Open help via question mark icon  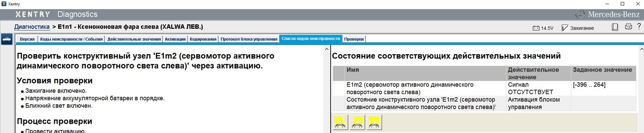point(639,27)
